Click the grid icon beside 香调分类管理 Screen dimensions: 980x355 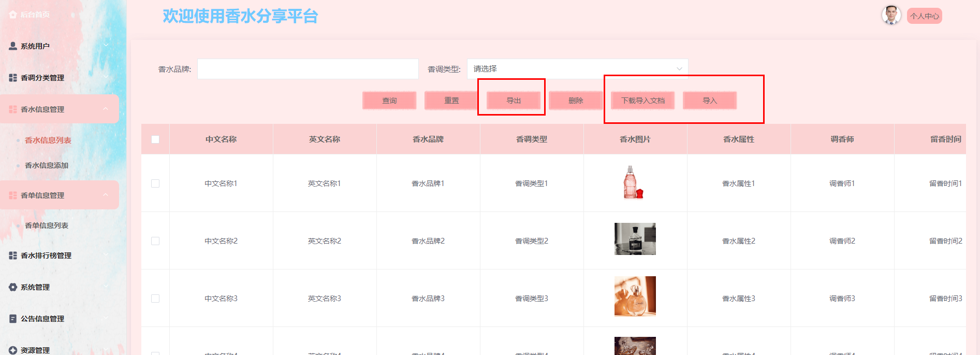coord(13,78)
